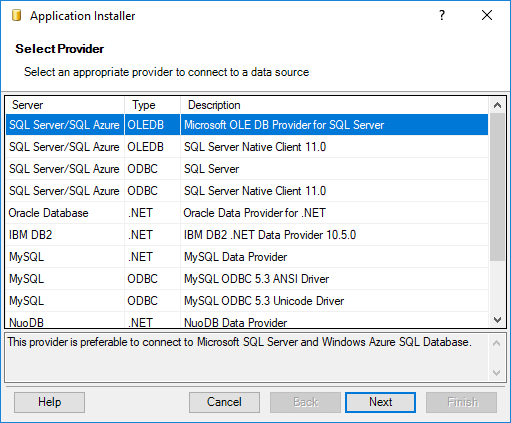The height and width of the screenshot is (423, 511).
Task: Select OLEDB SQL Server Native Client 11.0
Action: [x=247, y=147]
